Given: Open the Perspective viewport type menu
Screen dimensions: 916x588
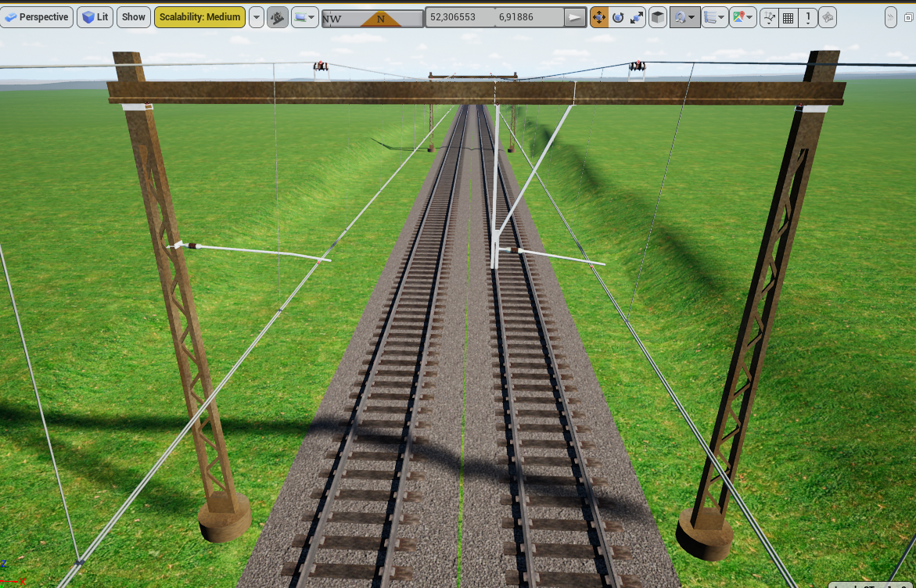Looking at the screenshot, I should pyautogui.click(x=37, y=17).
